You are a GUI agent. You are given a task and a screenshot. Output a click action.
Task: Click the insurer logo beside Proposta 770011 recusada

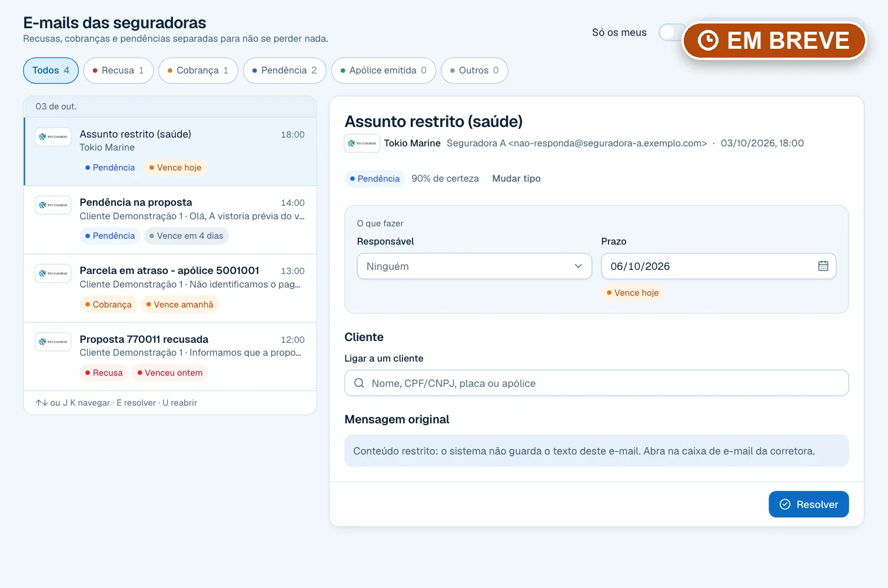click(53, 342)
